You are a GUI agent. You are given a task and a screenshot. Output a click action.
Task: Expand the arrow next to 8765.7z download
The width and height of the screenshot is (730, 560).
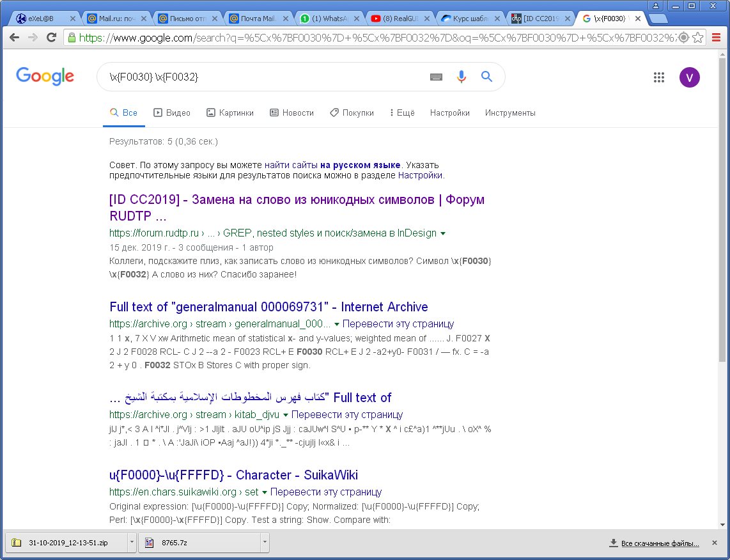pos(263,543)
